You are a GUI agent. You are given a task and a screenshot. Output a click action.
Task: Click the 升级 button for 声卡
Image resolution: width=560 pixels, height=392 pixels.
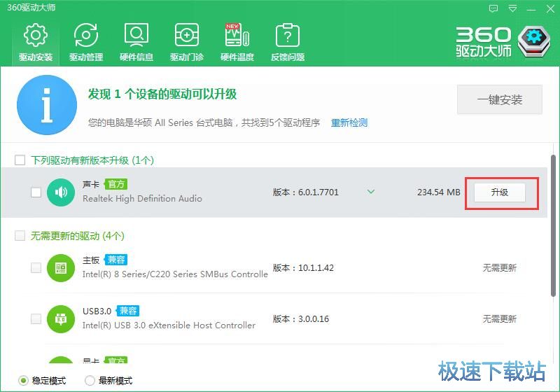tap(500, 192)
